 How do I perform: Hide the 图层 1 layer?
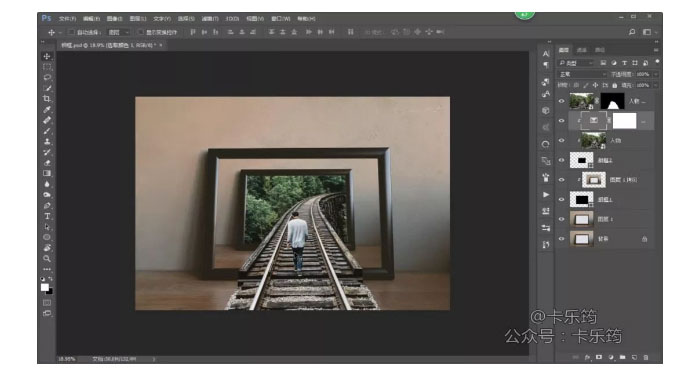point(562,219)
